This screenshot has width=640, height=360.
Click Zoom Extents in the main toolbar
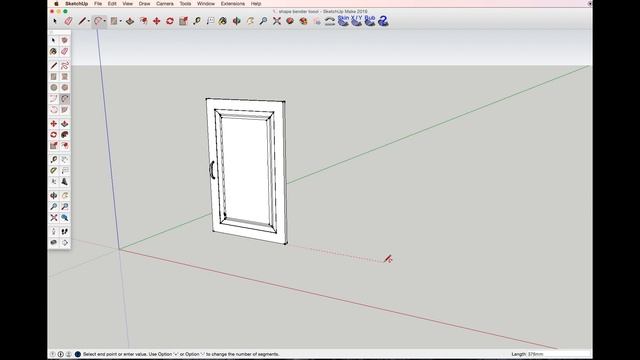pos(277,21)
